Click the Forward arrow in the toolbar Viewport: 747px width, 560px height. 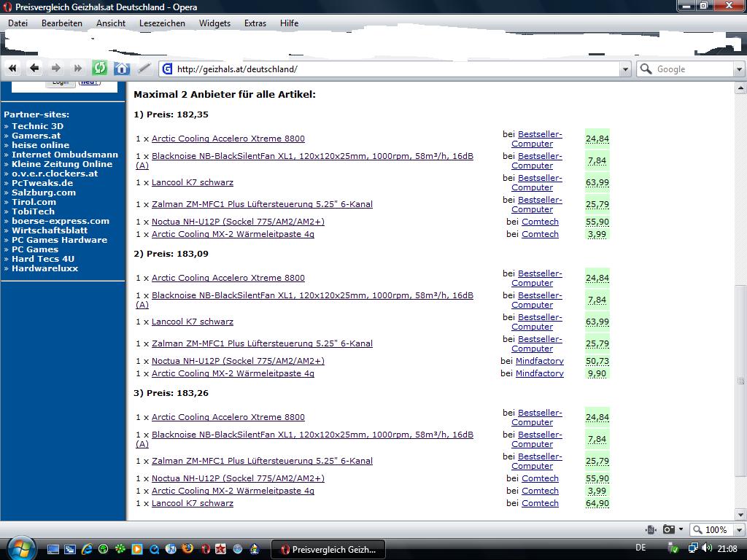(x=55, y=69)
